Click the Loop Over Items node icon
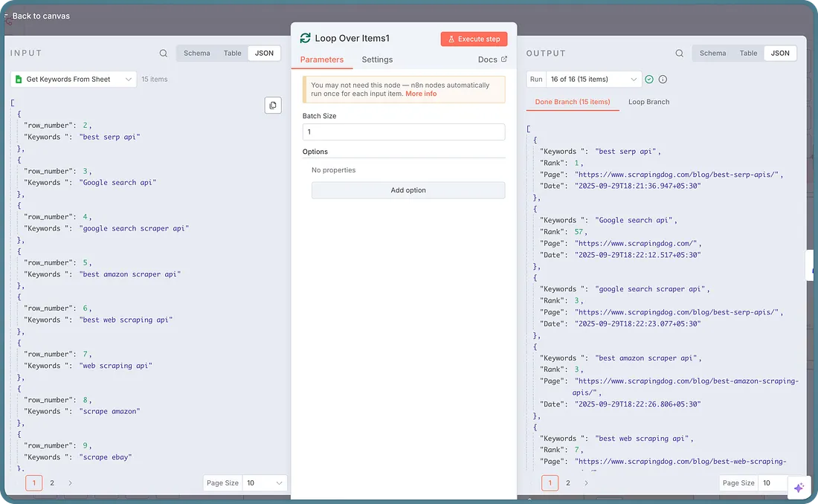This screenshot has width=818, height=504. pos(305,39)
